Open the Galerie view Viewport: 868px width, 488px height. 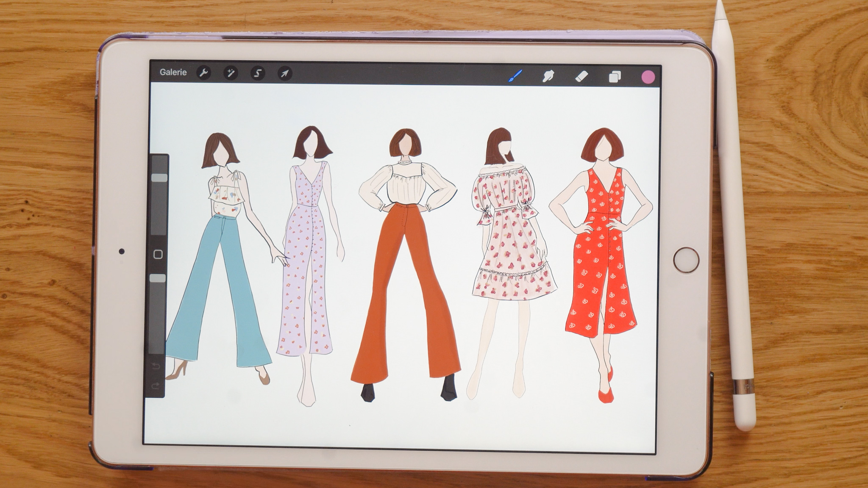coord(173,72)
